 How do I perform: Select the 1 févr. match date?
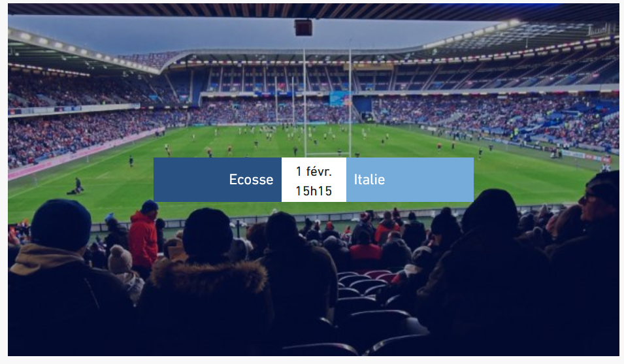[x=314, y=172]
